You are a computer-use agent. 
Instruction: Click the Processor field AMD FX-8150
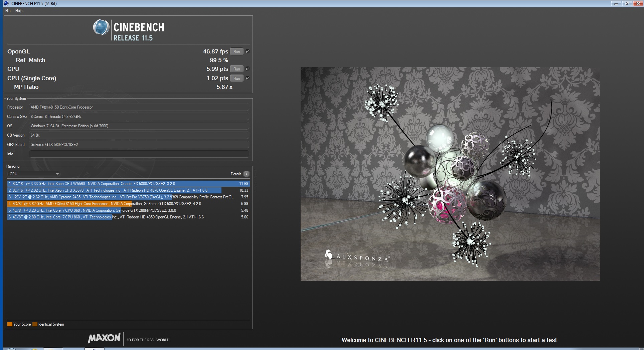[139, 107]
